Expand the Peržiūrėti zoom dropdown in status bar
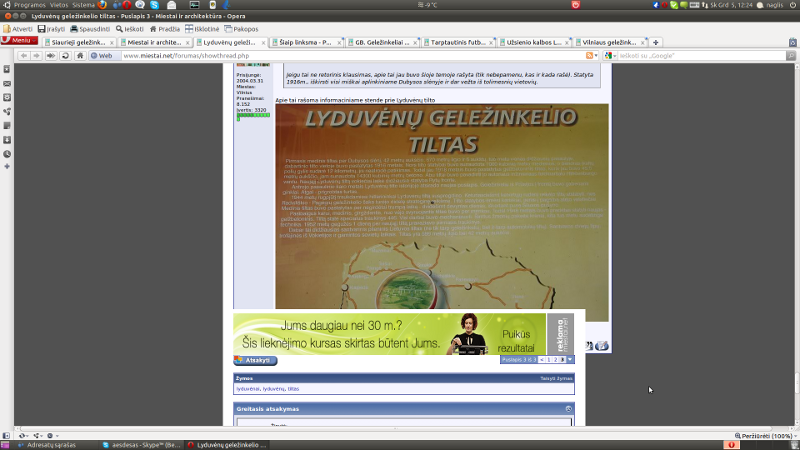 pos(793,437)
